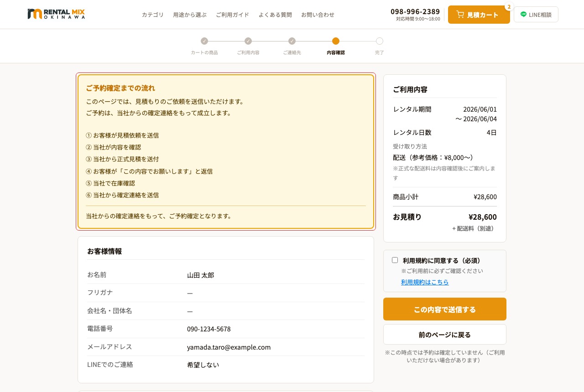Click the お見積り label in the summary
The image size is (584, 392).
[407, 217]
